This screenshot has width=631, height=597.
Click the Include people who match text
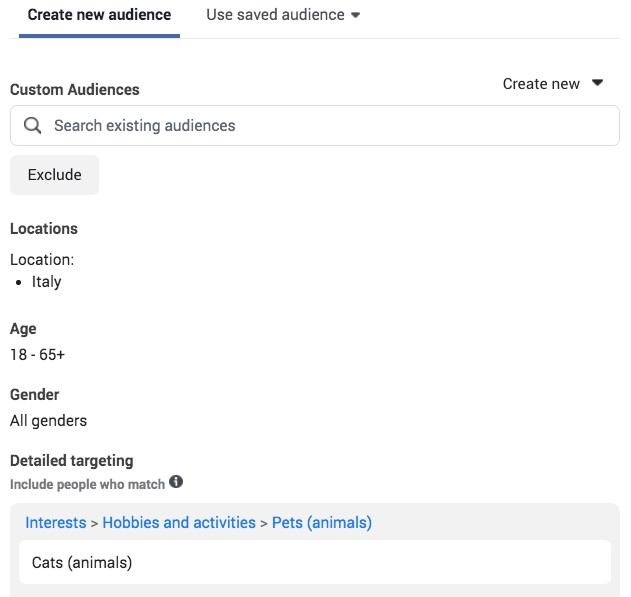coord(87,484)
